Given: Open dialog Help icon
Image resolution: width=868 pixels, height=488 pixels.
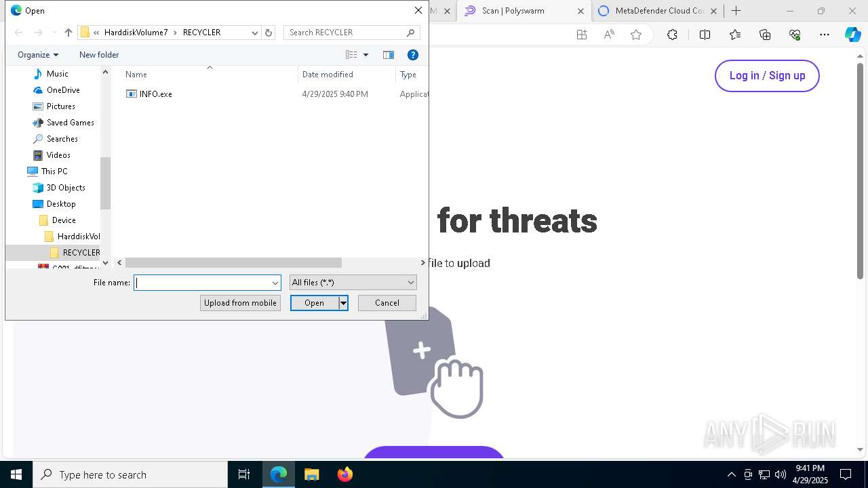Looking at the screenshot, I should pos(412,55).
